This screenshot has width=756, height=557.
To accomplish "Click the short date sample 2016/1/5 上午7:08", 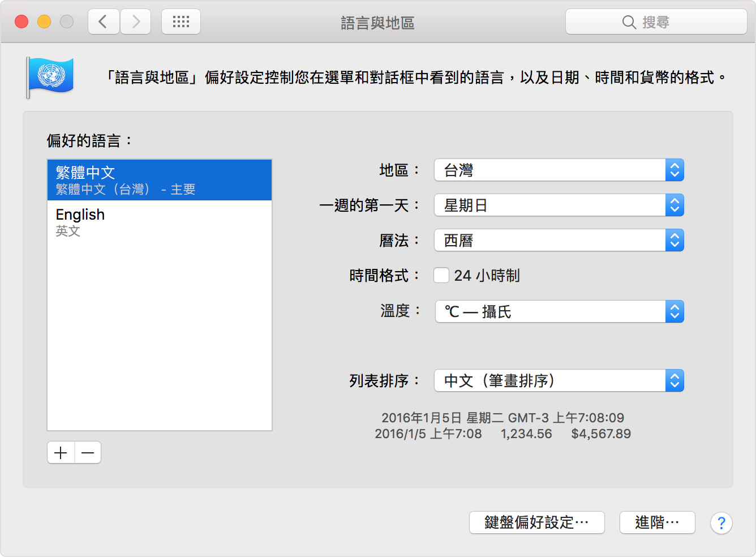I will (x=428, y=434).
